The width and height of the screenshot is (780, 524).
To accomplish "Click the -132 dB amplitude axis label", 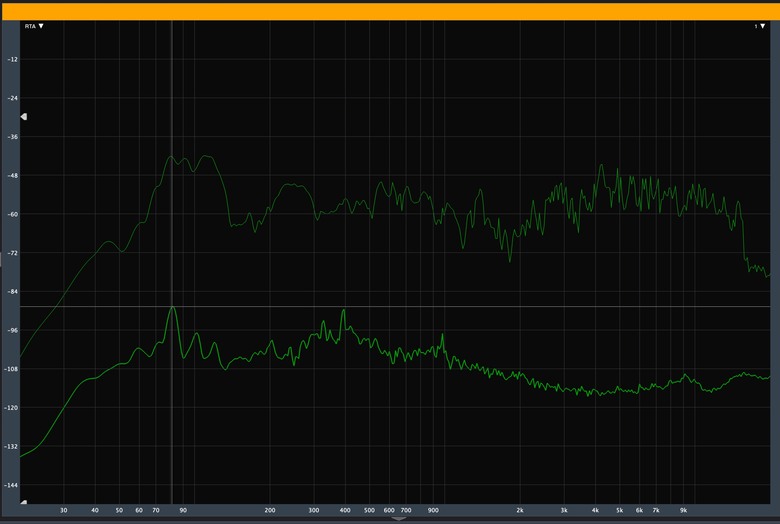I will click(x=11, y=446).
